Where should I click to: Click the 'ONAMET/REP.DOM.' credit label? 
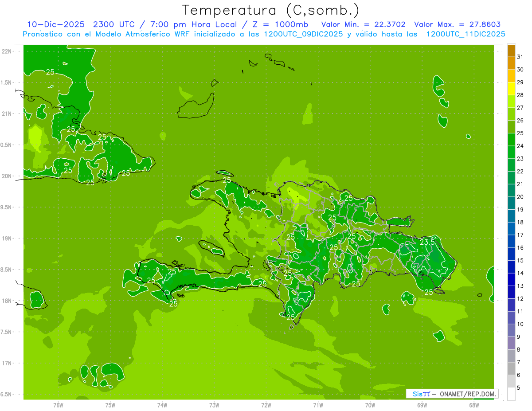[x=468, y=394]
